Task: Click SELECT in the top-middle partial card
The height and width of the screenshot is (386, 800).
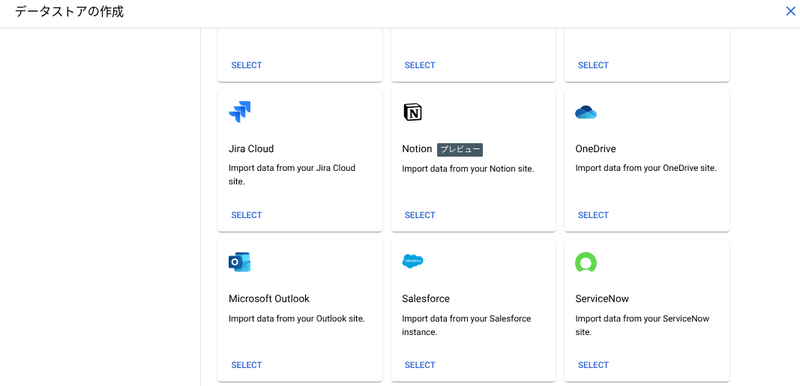Action: pos(420,65)
